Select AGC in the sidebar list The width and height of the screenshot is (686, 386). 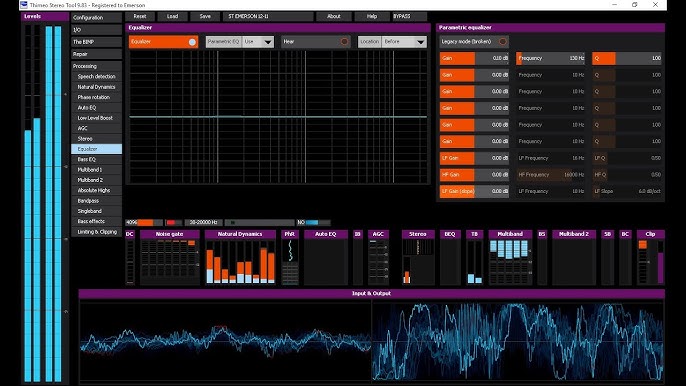click(x=96, y=128)
